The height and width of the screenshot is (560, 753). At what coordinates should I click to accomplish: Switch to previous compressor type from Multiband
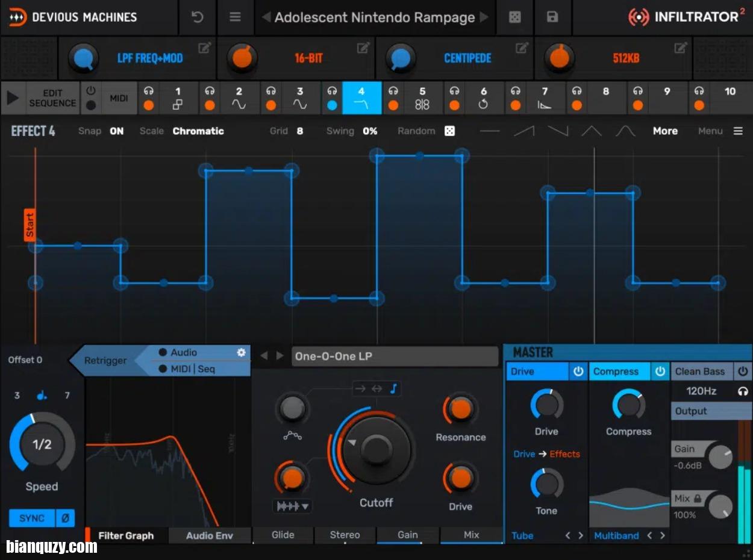click(649, 535)
